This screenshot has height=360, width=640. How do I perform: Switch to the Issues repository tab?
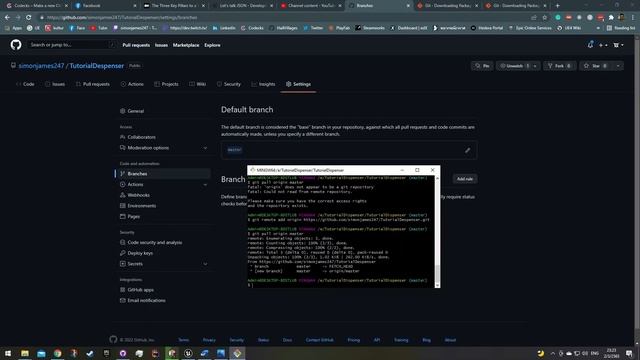point(55,84)
